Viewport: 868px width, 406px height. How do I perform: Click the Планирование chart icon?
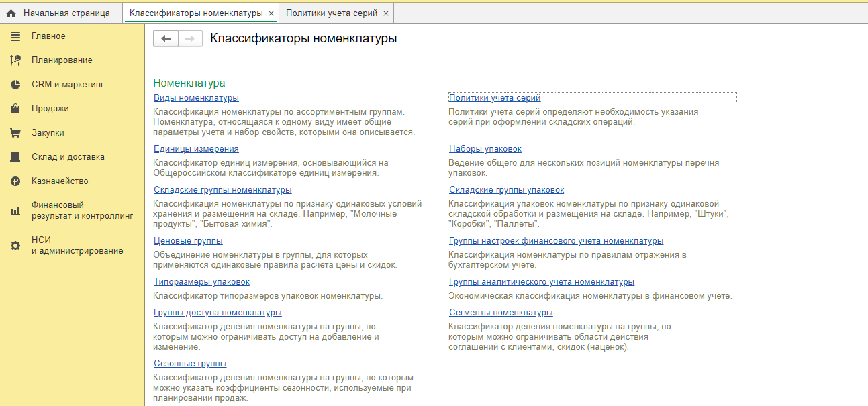(x=15, y=60)
